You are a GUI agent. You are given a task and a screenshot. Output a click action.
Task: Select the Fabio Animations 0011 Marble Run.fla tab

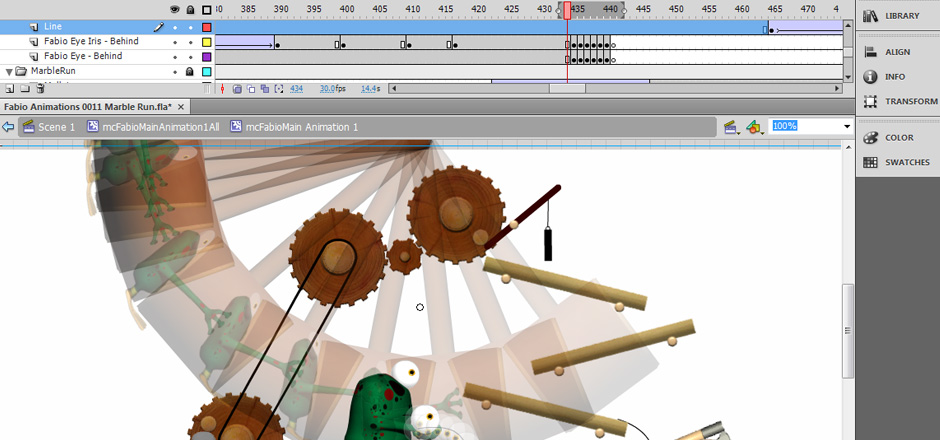pos(87,106)
